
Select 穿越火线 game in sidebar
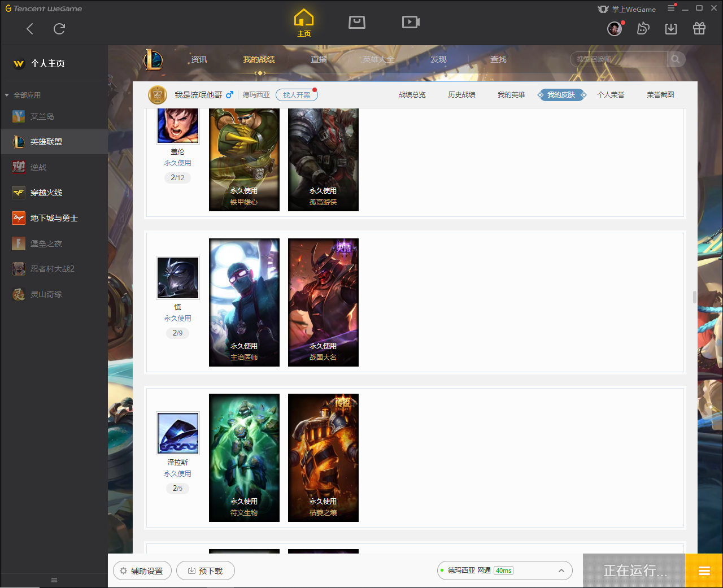(x=54, y=193)
